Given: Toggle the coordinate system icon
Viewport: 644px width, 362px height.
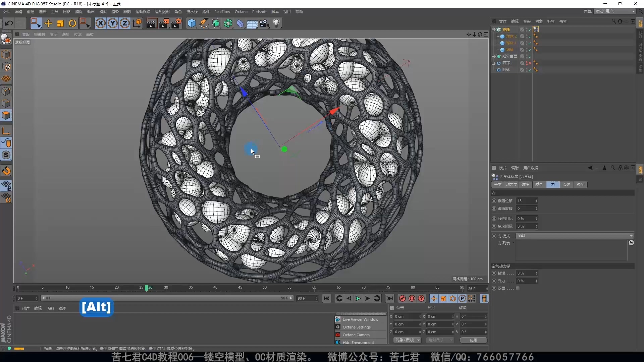Looking at the screenshot, I should pyautogui.click(x=137, y=23).
